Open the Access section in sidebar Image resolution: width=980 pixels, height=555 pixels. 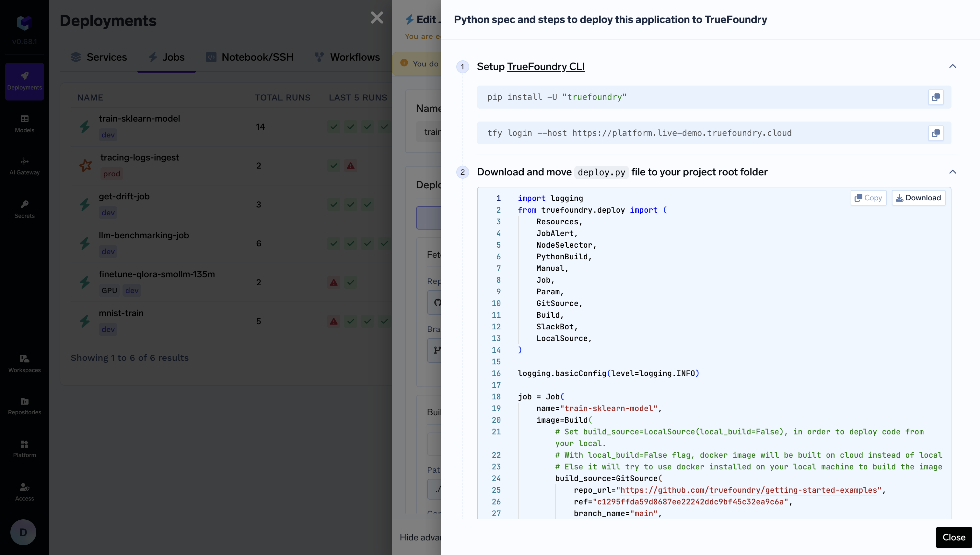point(24,492)
